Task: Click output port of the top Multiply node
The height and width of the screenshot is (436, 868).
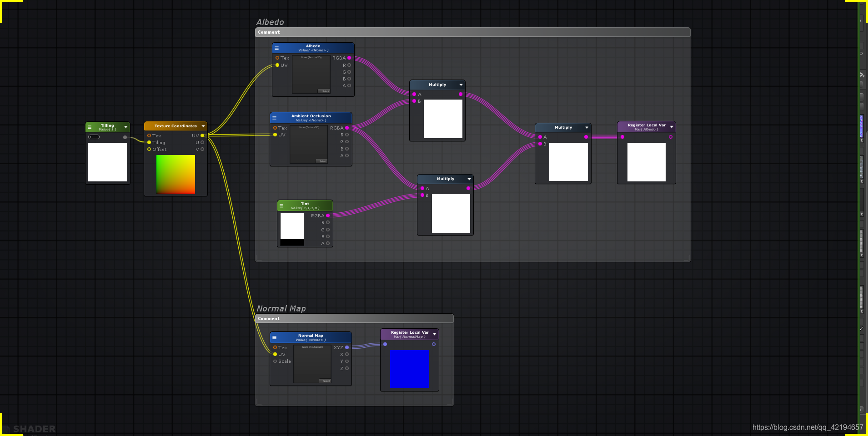Action: tap(461, 94)
